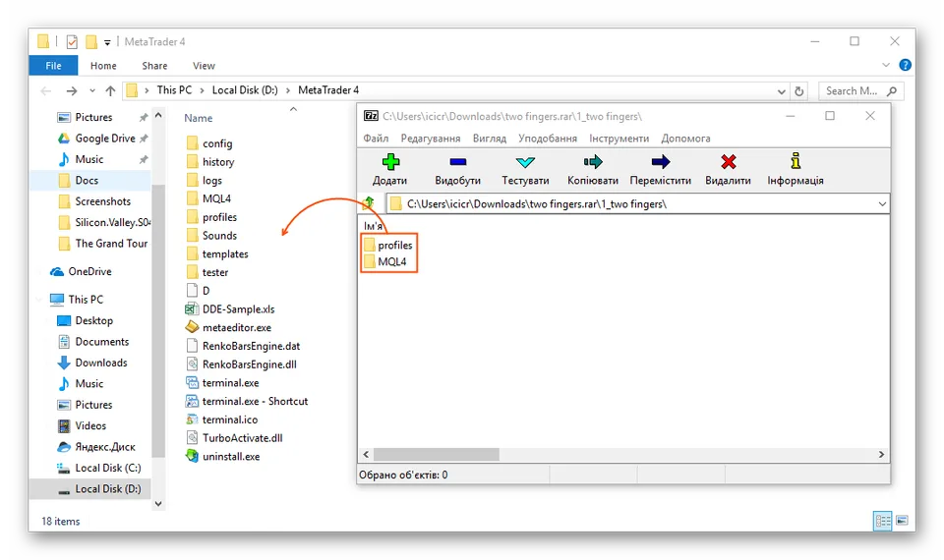Click the New folder quick access icon
The image size is (944, 560).
click(x=90, y=41)
